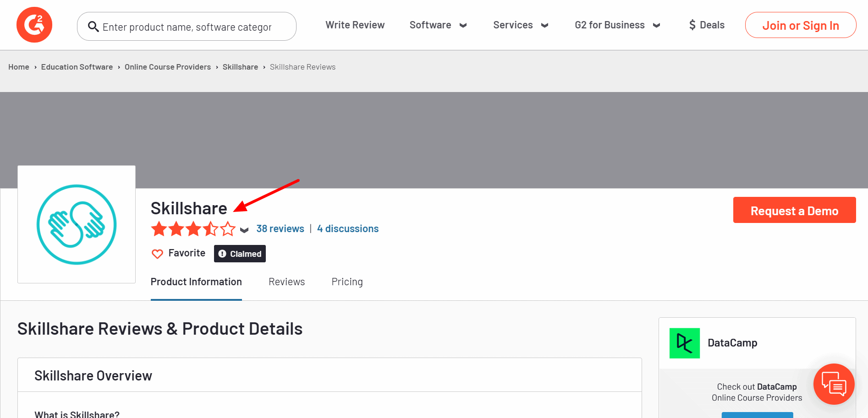Click the Skillshare logo image

[77, 224]
